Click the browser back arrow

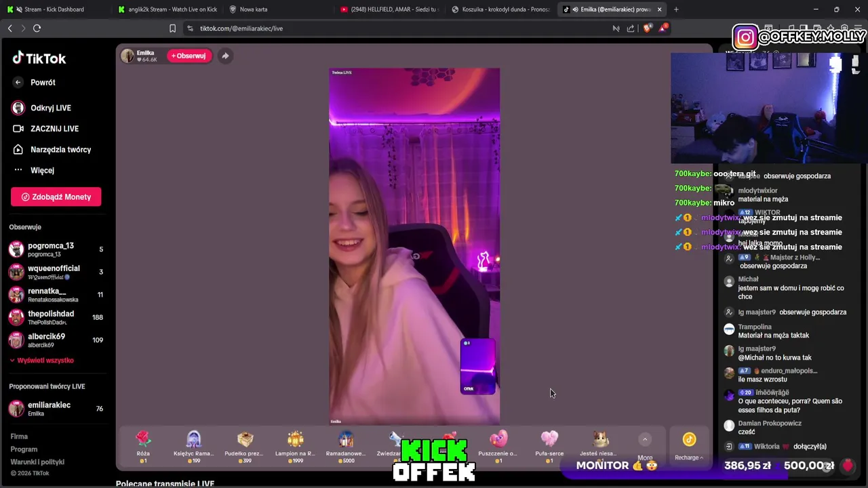[9, 28]
